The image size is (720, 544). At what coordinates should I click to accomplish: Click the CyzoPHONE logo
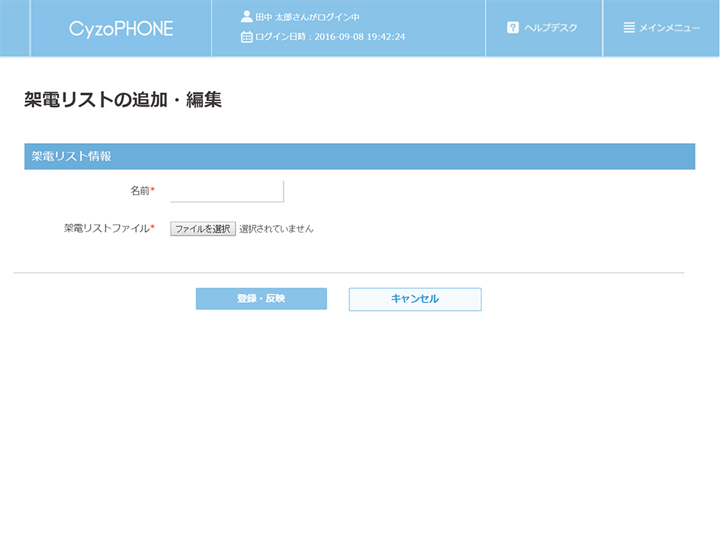pyautogui.click(x=121, y=29)
